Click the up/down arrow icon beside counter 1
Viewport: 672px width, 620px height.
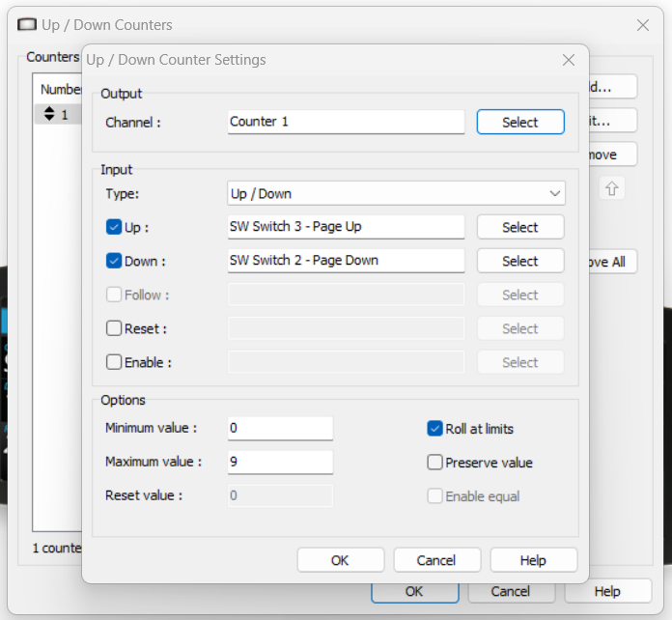(x=47, y=115)
